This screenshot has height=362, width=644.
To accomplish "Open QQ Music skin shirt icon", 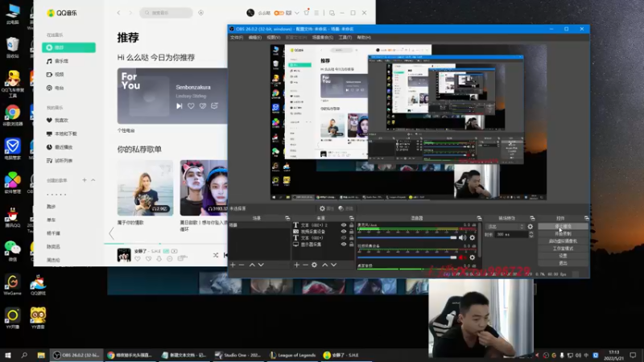I will click(307, 13).
